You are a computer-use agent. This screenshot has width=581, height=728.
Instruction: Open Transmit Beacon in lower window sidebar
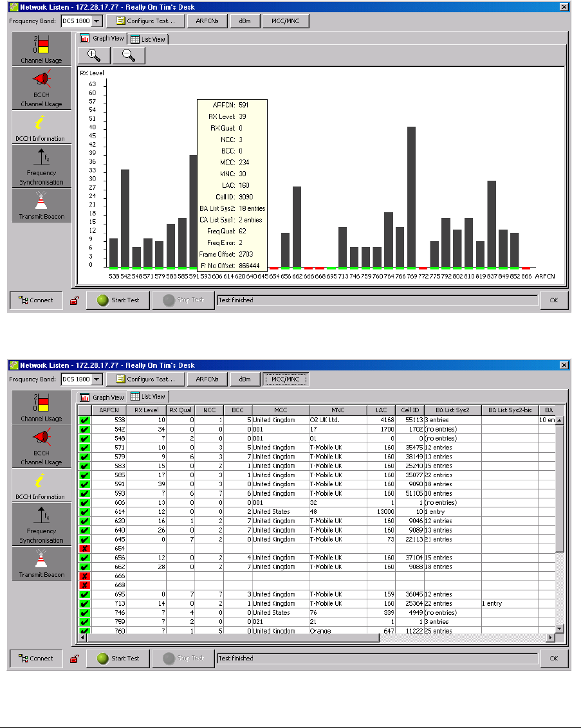pyautogui.click(x=41, y=563)
